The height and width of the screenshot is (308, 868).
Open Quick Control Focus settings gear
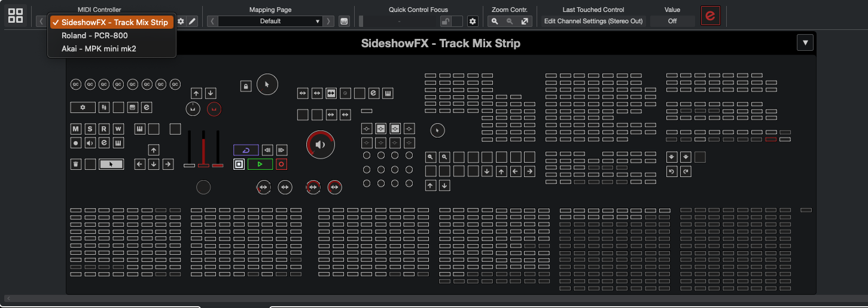(473, 22)
